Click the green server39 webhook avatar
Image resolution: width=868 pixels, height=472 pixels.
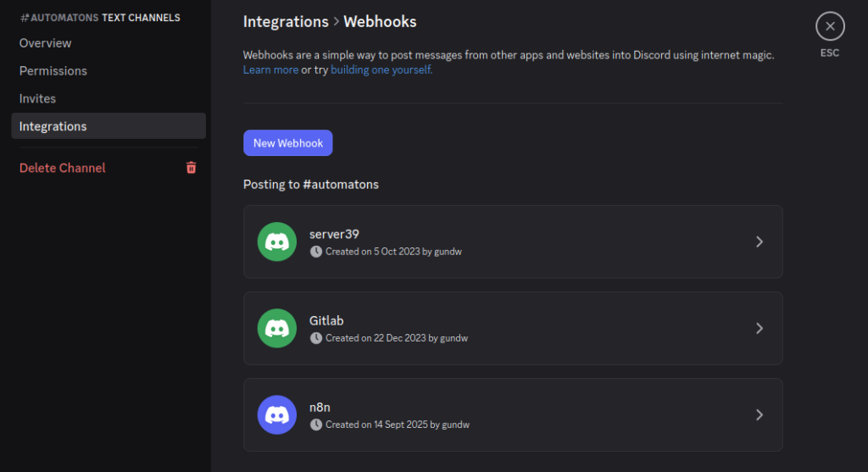point(276,242)
